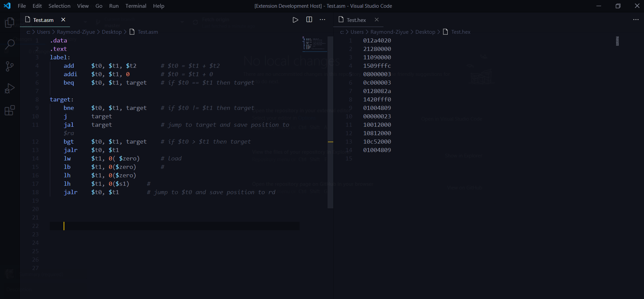Click hex value 00000023
The height and width of the screenshot is (299, 644).
click(377, 116)
